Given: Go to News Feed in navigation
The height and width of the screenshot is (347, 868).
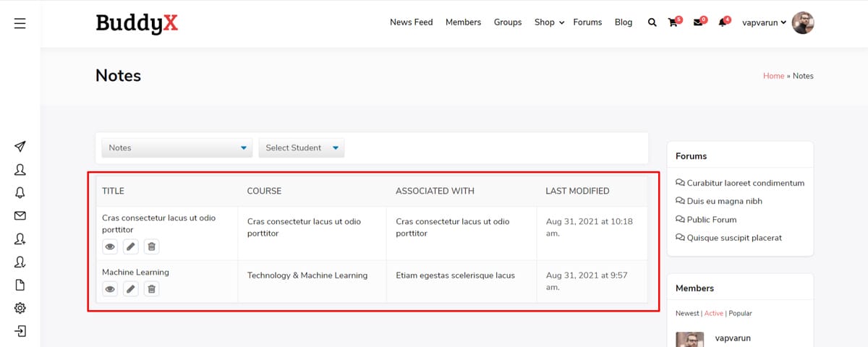Looking at the screenshot, I should [x=411, y=22].
